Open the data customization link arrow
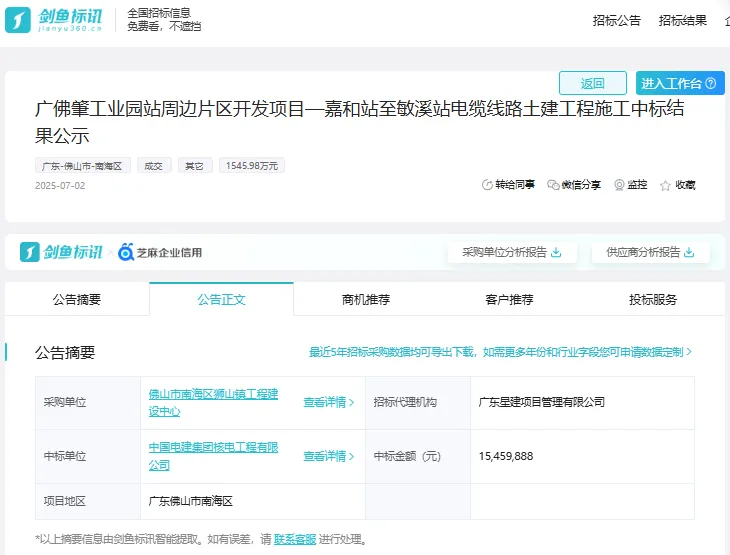 688,352
